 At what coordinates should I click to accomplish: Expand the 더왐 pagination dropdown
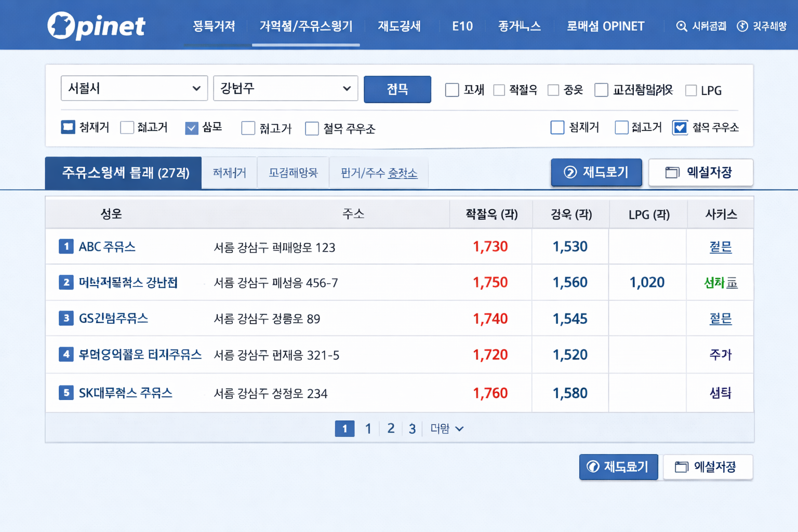(446, 428)
